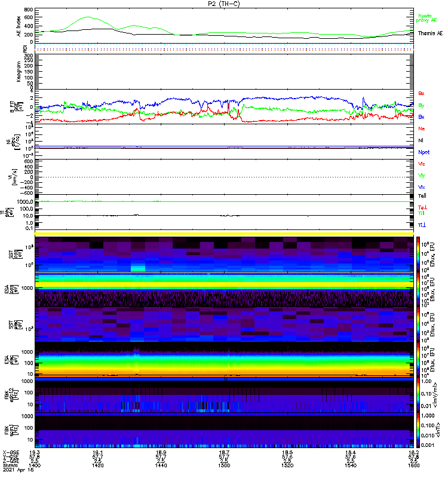Click the B_FIT axis label
This screenshot has width=448, height=478.
[16, 107]
